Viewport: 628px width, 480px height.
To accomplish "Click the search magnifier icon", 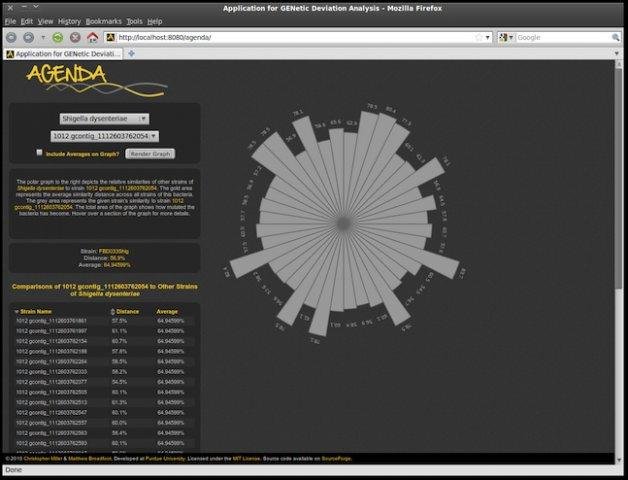I will tap(616, 38).
